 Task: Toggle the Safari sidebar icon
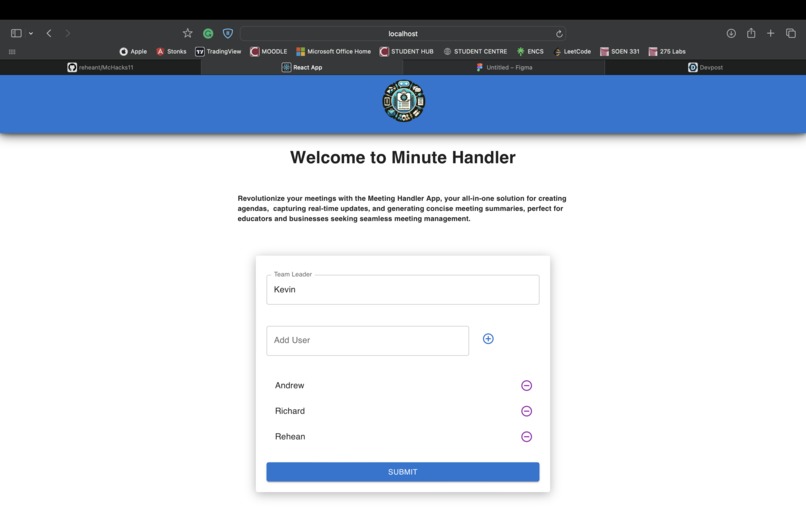click(x=16, y=33)
